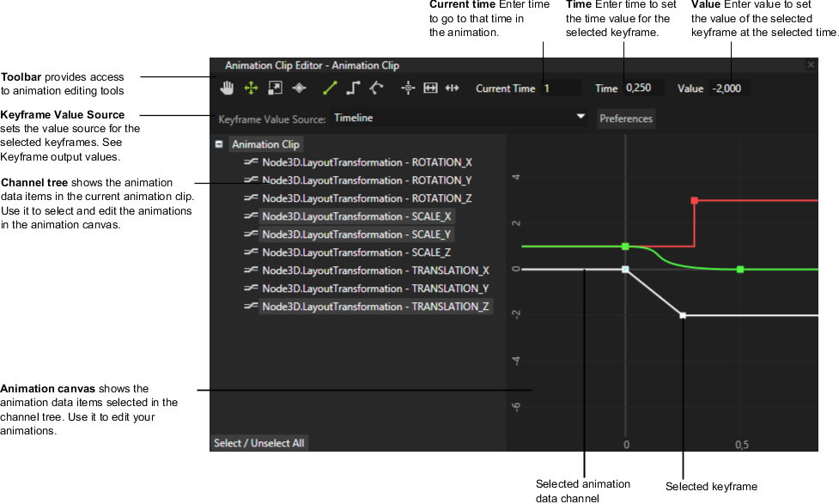Image resolution: width=839 pixels, height=504 pixels.
Task: Toggle selection of the SCALE_Y property
Action: 356,234
